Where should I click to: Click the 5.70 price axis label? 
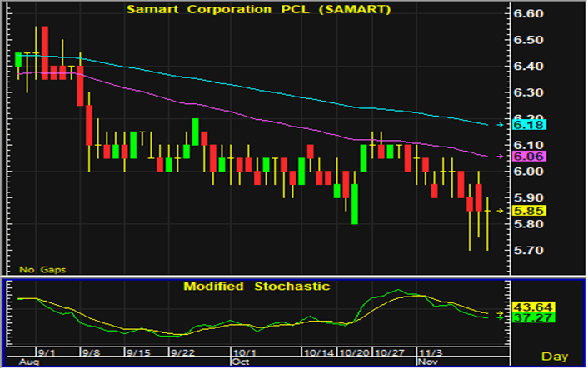tap(529, 251)
